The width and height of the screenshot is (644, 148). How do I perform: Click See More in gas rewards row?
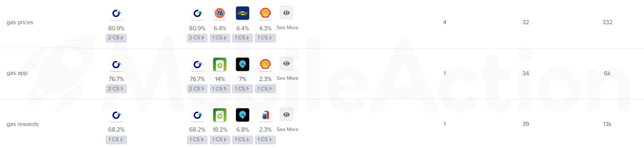(x=288, y=129)
